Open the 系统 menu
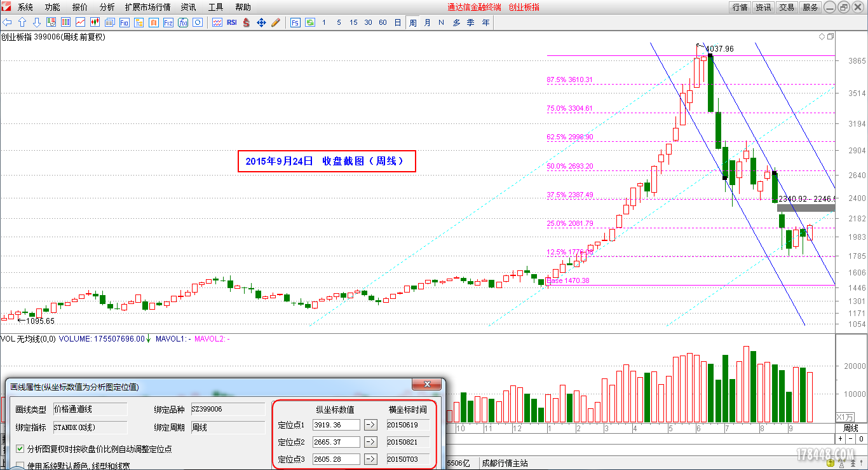The width and height of the screenshot is (868, 470). coord(25,8)
